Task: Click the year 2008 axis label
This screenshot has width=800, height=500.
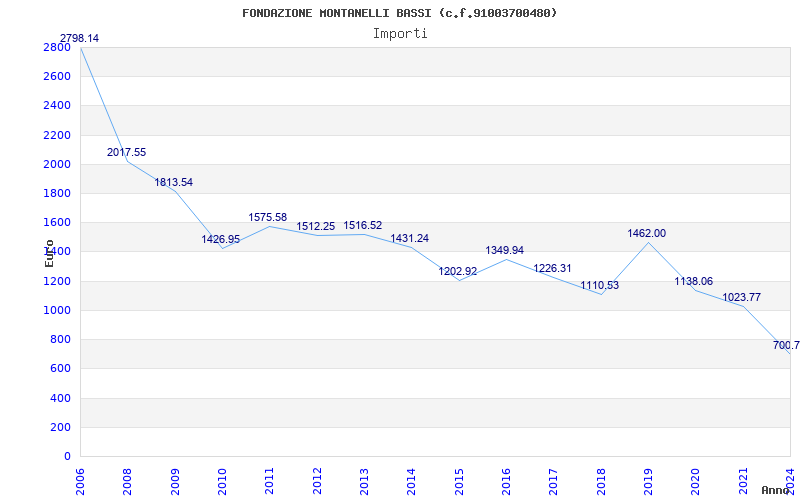Action: pyautogui.click(x=128, y=481)
